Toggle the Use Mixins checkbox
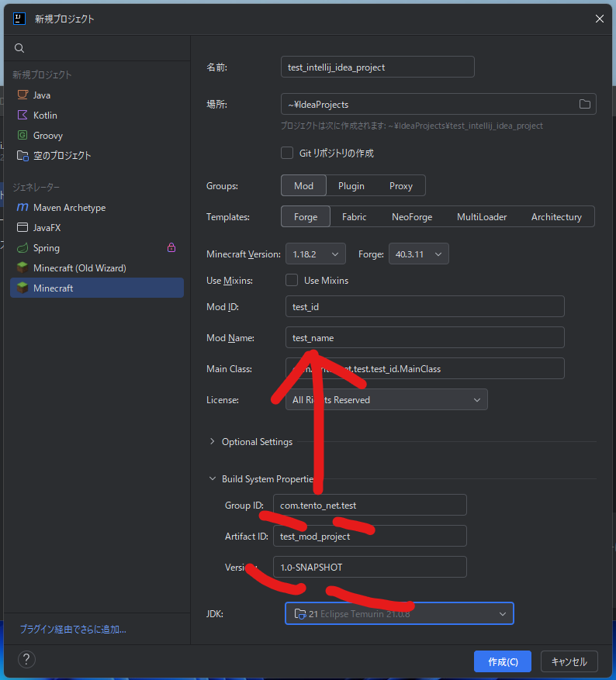This screenshot has height=680, width=616. tap(292, 280)
